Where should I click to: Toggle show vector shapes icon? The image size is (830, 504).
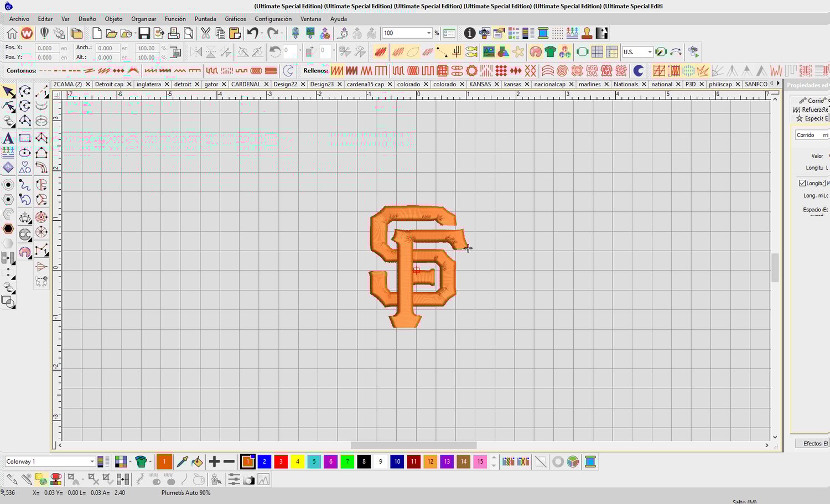[504, 52]
